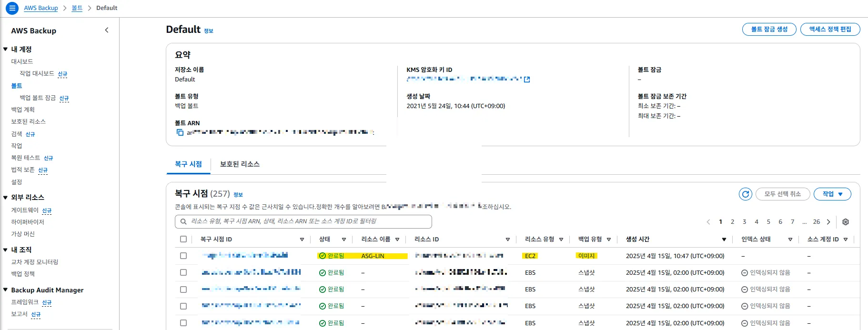
Task: Sort by 생성 시간 column arrow
Action: (x=724, y=240)
